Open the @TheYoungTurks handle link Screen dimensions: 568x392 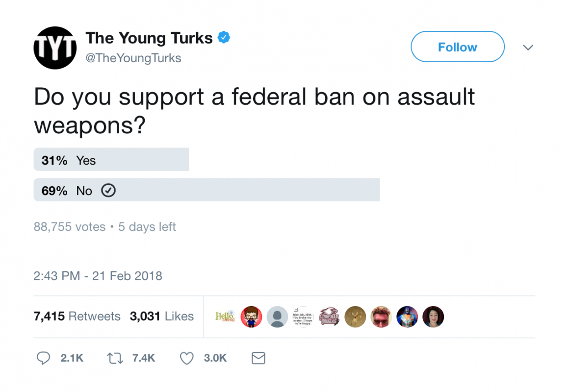coord(133,58)
